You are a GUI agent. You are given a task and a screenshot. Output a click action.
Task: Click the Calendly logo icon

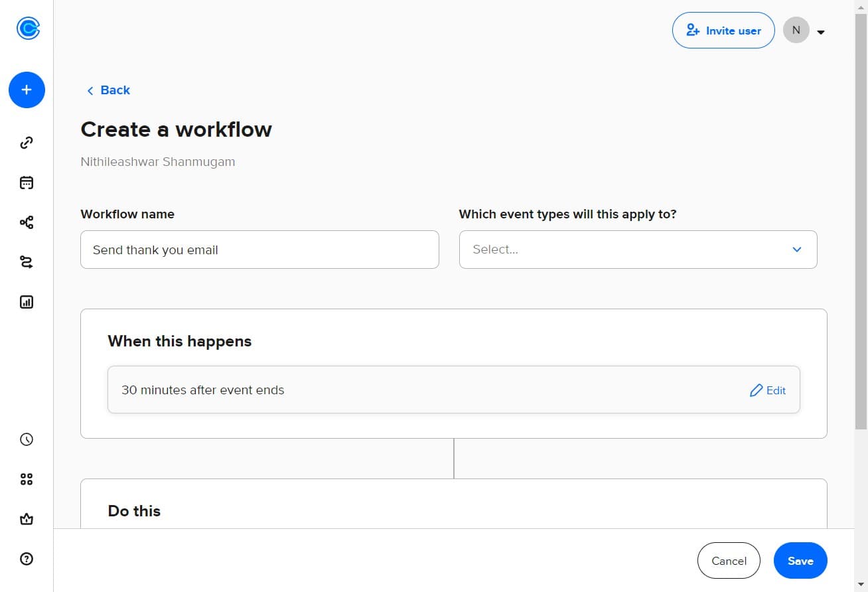27,29
